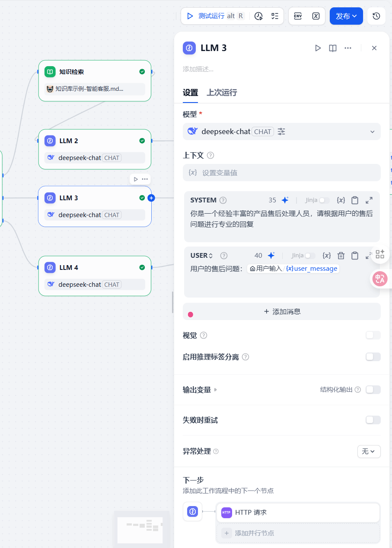Screen dimensions: 392x548
Task: Run the LLM 3 node via panel play icon
Action: [318, 48]
